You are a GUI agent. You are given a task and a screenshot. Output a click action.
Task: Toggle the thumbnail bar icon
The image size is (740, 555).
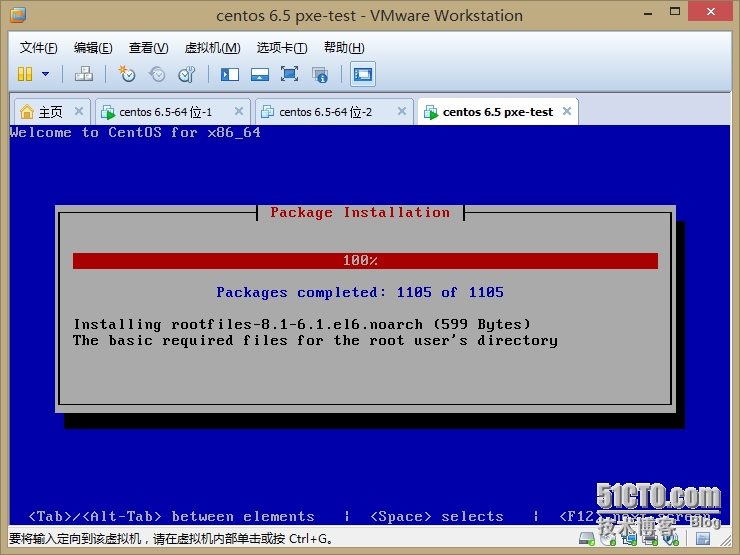tap(260, 74)
